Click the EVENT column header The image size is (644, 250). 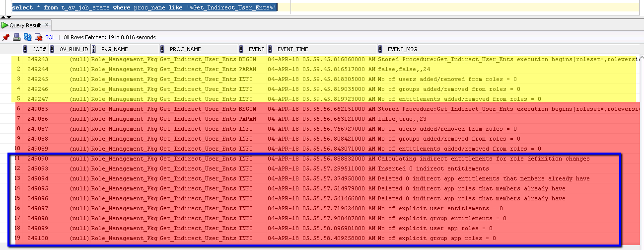tap(256, 49)
